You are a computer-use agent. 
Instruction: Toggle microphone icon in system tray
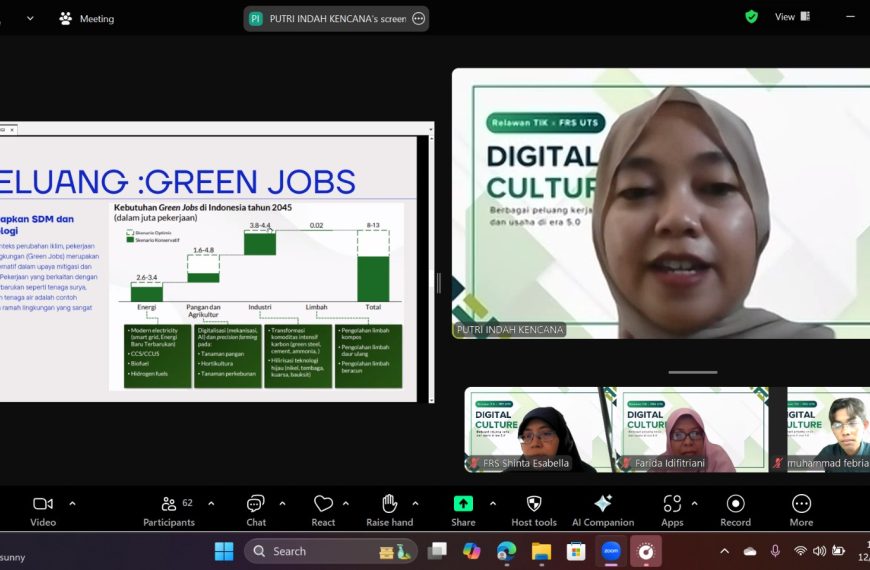click(x=775, y=551)
